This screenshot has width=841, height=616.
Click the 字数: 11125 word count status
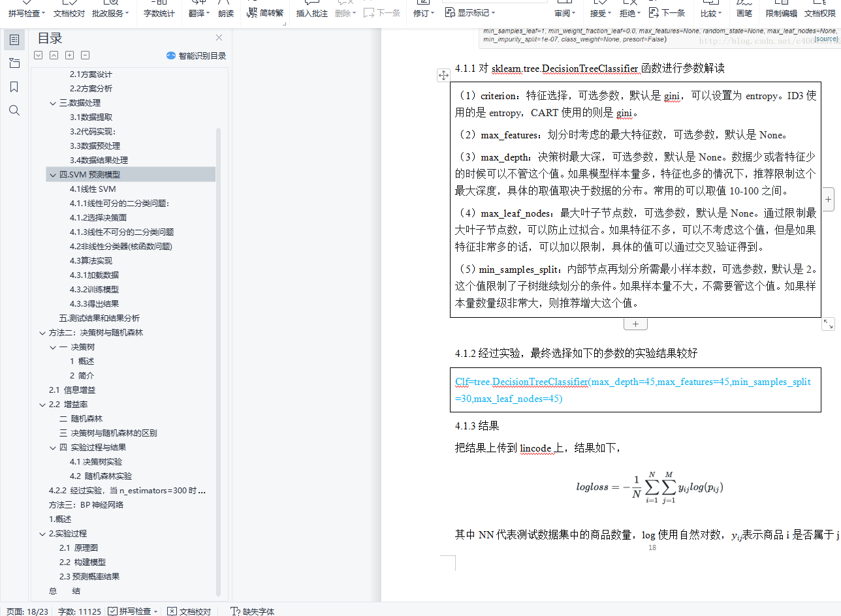[x=80, y=611]
